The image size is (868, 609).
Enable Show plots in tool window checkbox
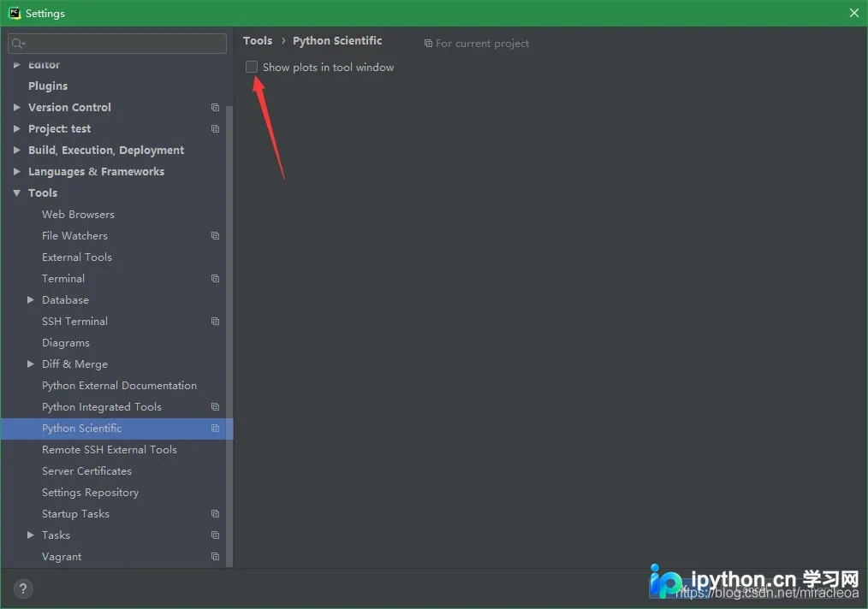click(252, 67)
